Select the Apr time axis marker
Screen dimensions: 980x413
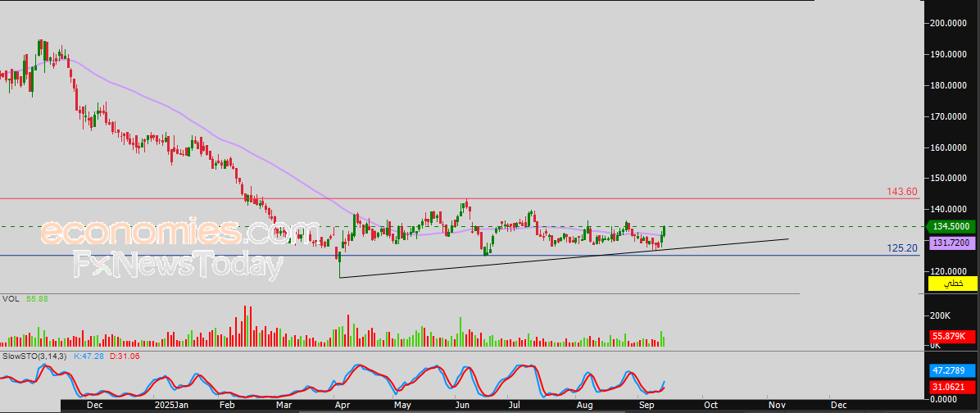342,406
